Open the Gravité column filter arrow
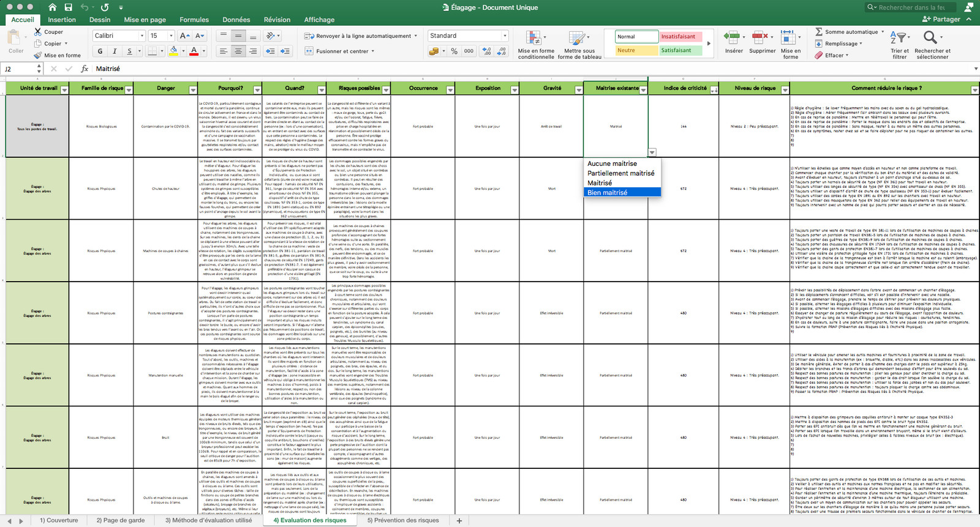The width and height of the screenshot is (980, 527). pyautogui.click(x=579, y=90)
